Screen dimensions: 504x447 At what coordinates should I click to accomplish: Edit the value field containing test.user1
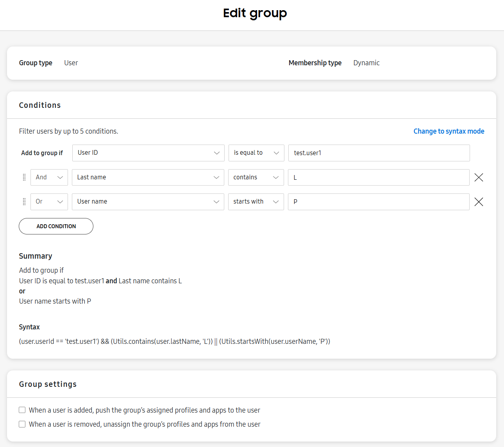(x=379, y=153)
